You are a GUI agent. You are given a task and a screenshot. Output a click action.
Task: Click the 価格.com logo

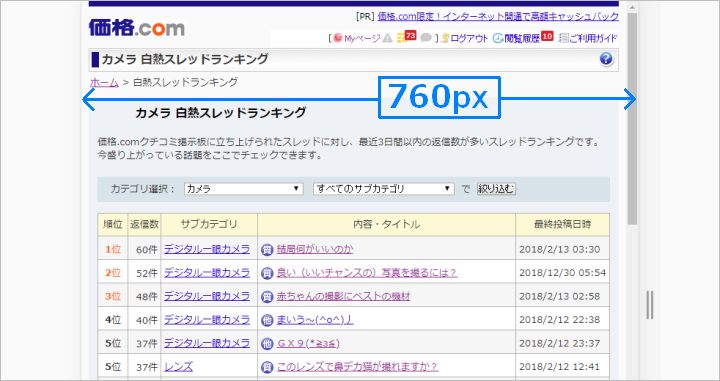pyautogui.click(x=136, y=28)
